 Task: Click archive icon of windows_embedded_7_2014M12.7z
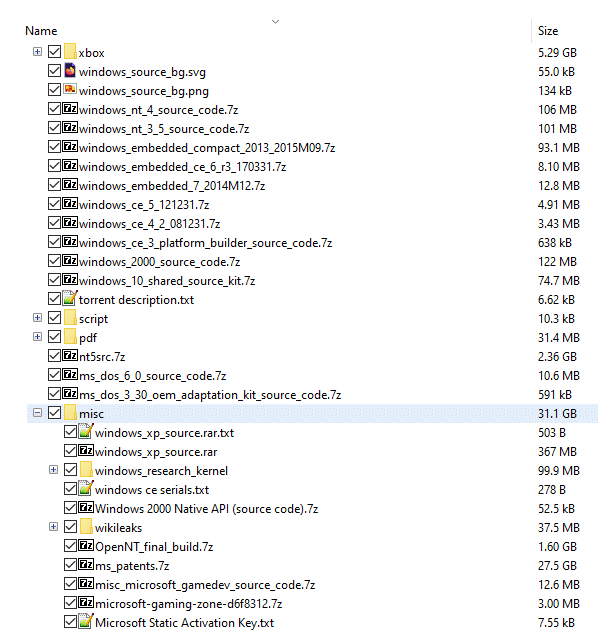[x=70, y=185]
